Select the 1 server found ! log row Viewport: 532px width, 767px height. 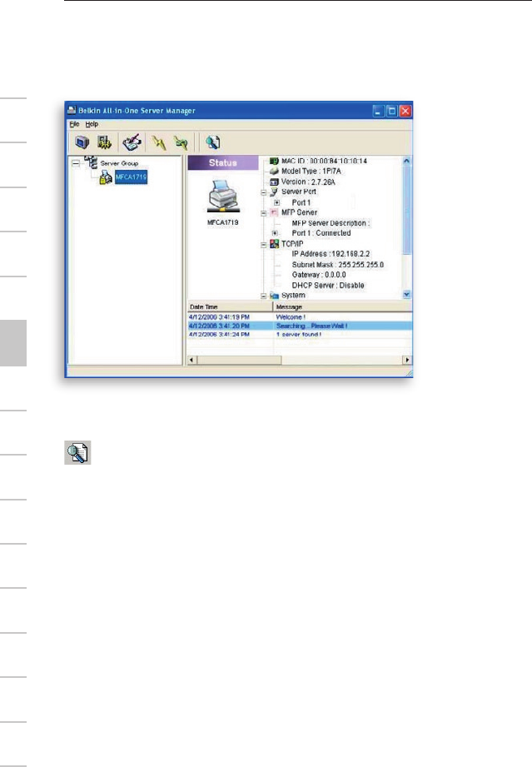[300, 335]
